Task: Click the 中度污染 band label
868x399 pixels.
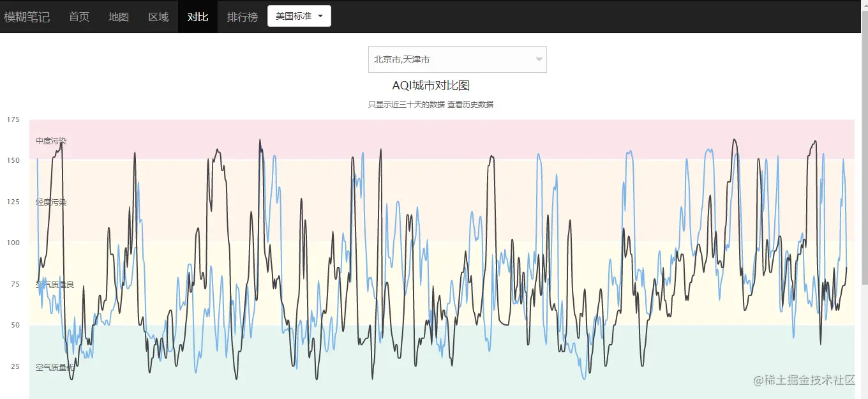Action: [51, 141]
